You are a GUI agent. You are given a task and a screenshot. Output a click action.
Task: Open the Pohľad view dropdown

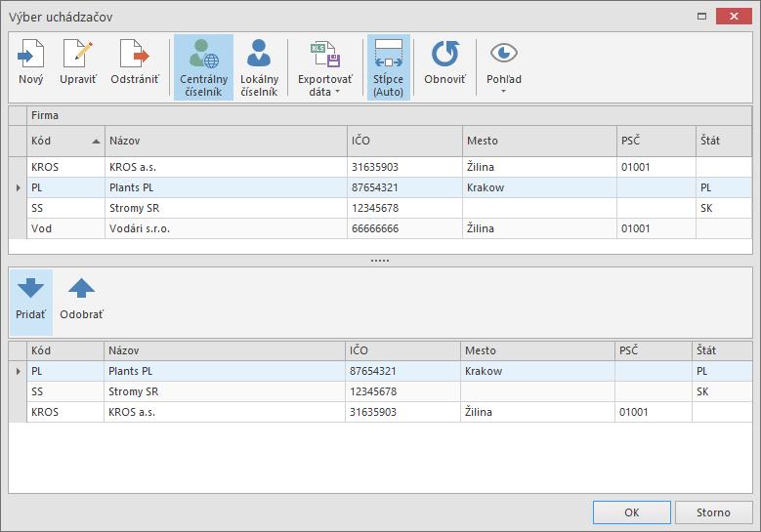pyautogui.click(x=504, y=67)
